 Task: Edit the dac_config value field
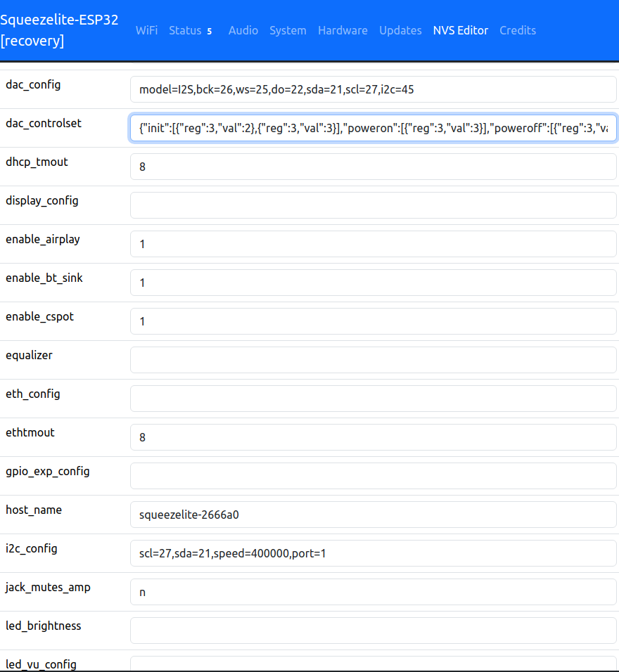373,89
